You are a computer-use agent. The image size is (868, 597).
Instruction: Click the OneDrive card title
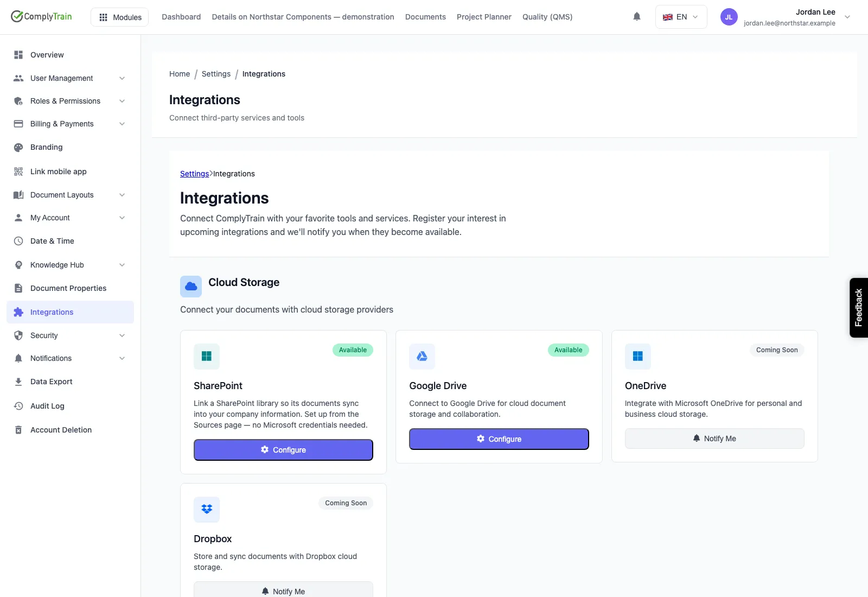point(646,386)
